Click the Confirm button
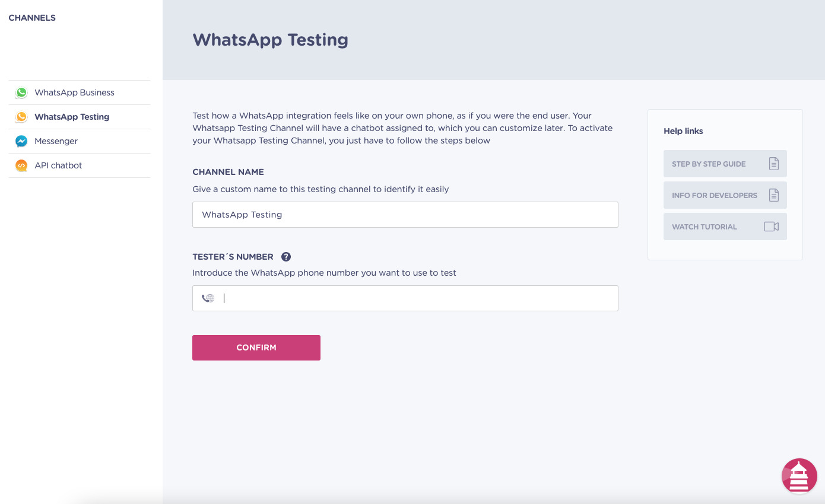The width and height of the screenshot is (825, 504). pyautogui.click(x=256, y=347)
